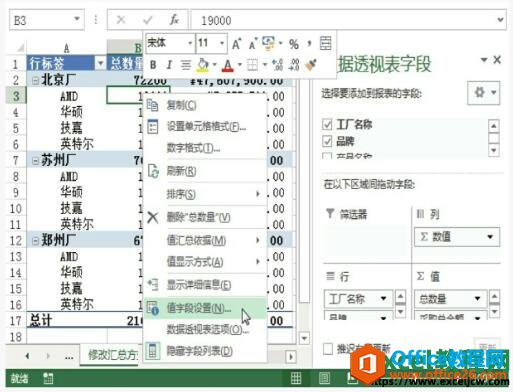
Task: Switch to Normal view in status bar
Action: [x=296, y=378]
